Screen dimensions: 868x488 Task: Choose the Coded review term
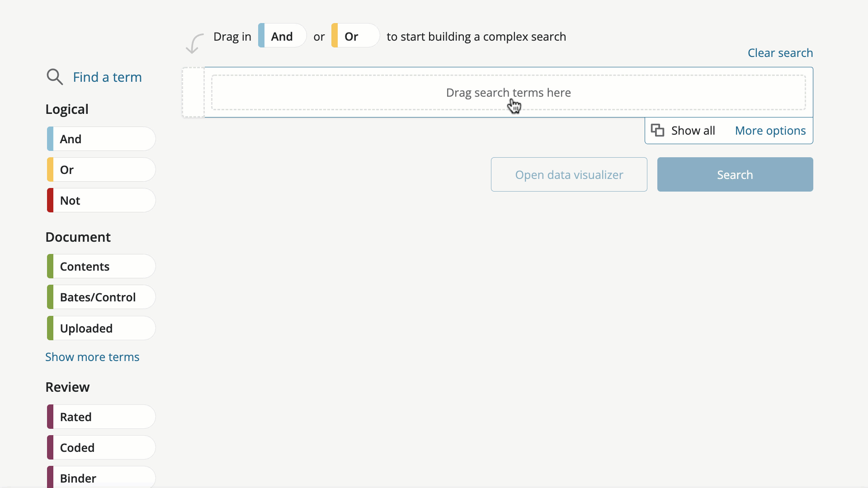coord(101,447)
